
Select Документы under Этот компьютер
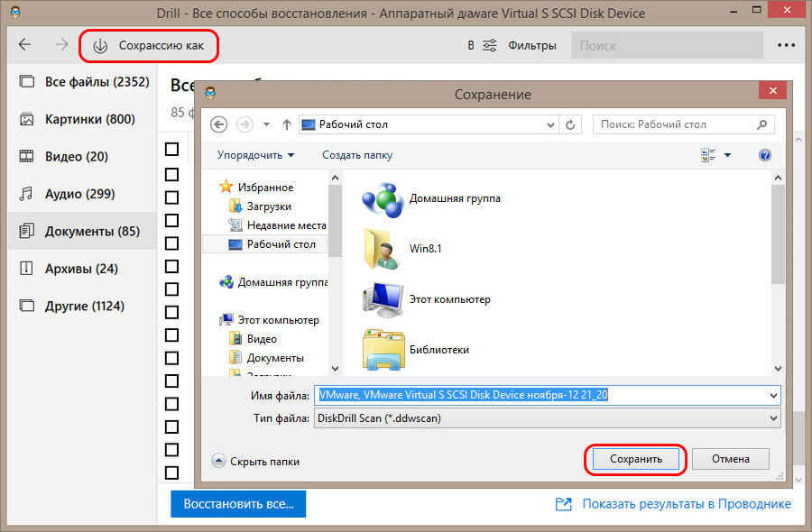pyautogui.click(x=266, y=358)
